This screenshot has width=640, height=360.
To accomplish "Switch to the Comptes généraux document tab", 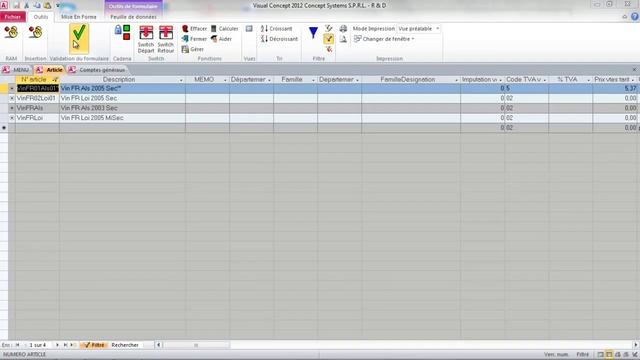I will pos(98,70).
